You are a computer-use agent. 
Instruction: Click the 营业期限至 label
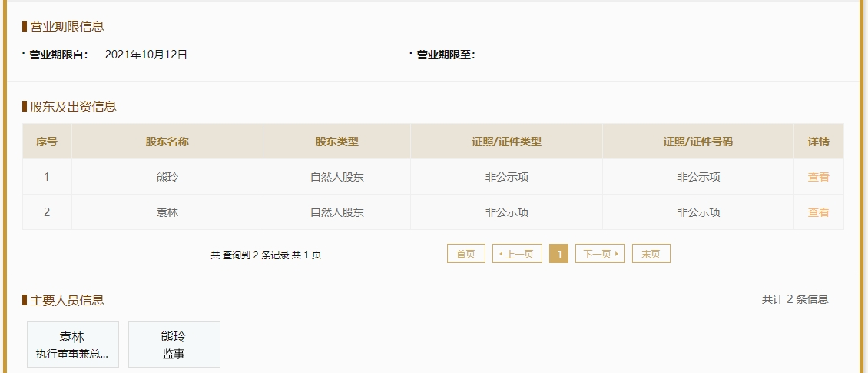tap(446, 55)
